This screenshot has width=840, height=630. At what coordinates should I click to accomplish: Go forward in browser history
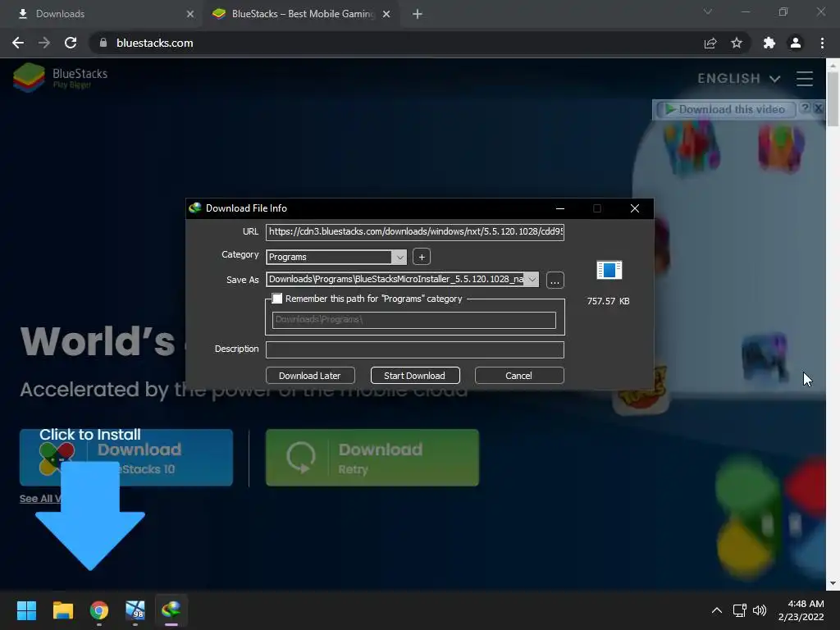[x=44, y=43]
